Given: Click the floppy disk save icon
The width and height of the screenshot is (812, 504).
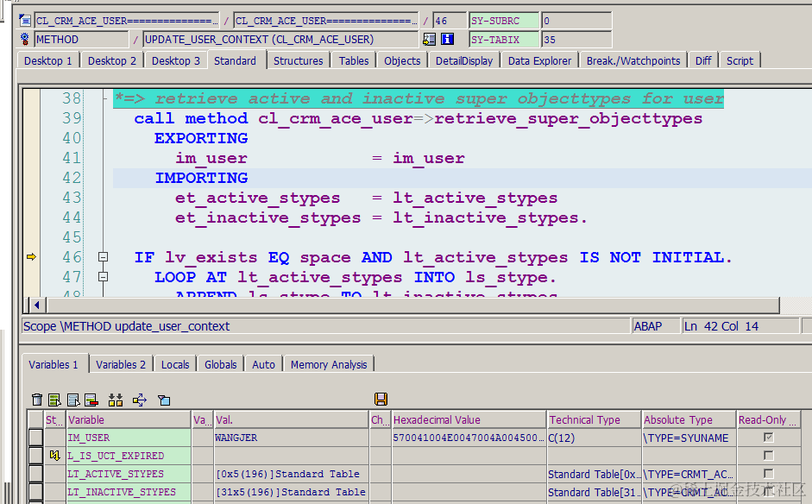Looking at the screenshot, I should coord(381,399).
